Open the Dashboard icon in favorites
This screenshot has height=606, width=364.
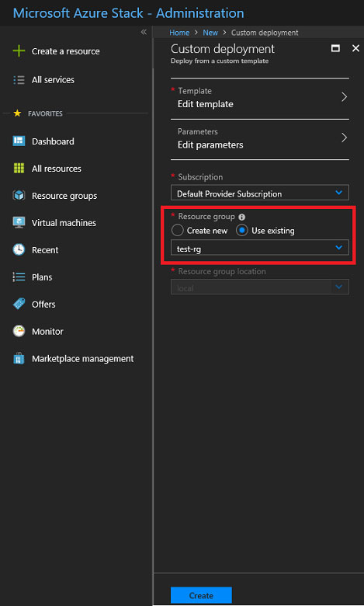tap(19, 141)
